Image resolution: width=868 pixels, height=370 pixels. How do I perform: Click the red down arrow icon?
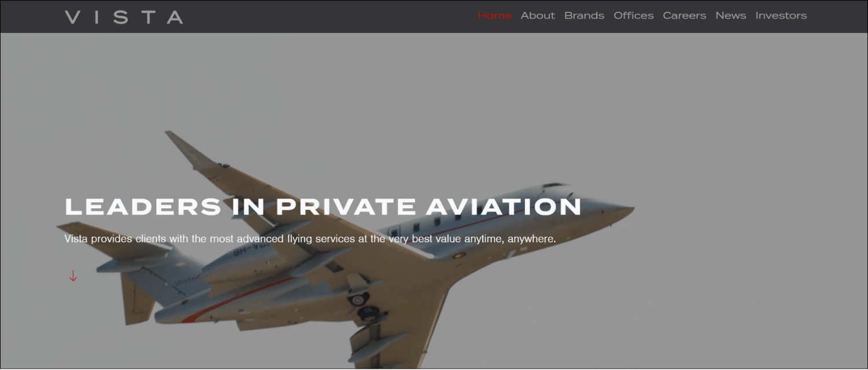point(73,276)
